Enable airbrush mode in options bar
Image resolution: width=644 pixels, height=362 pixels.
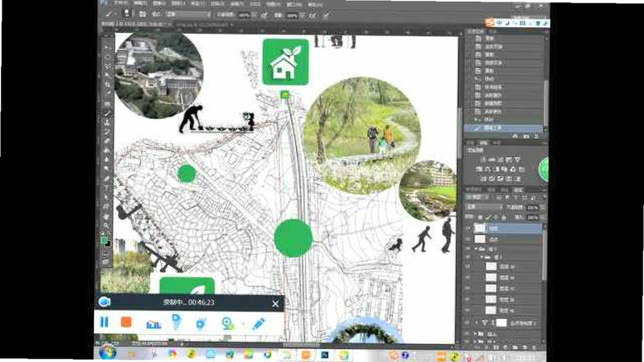tap(312, 15)
